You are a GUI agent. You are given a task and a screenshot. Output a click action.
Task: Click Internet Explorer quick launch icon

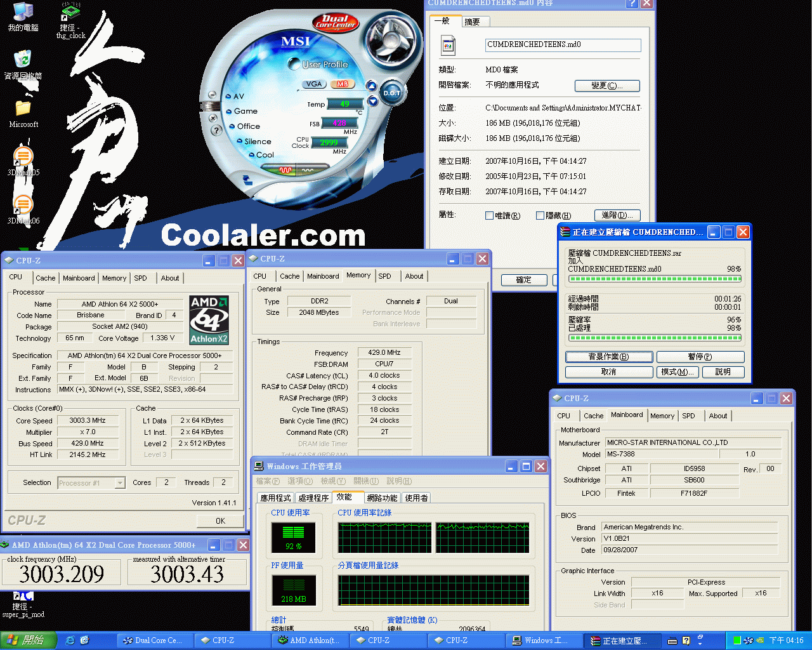pos(70,640)
